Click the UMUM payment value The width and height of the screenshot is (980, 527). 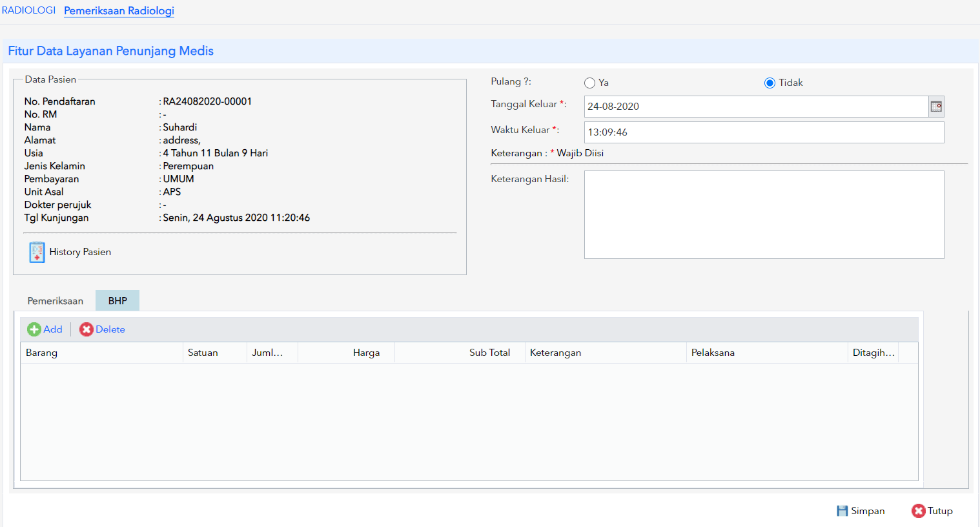[178, 179]
